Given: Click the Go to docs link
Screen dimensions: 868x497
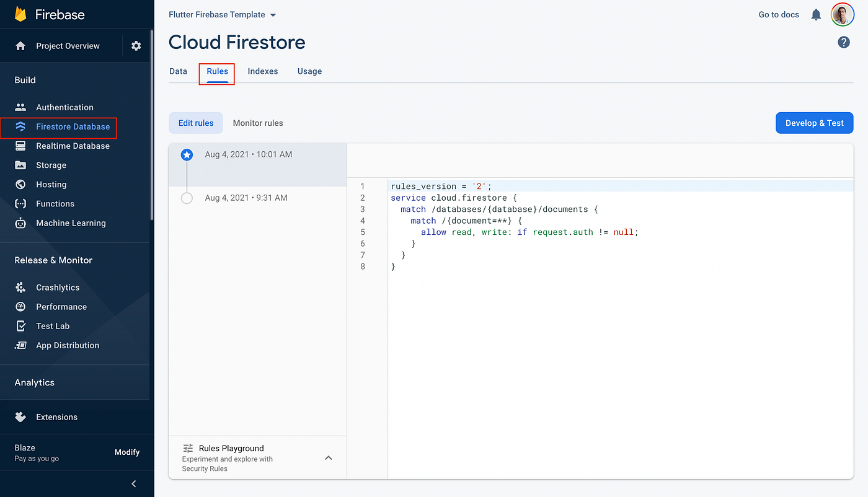Looking at the screenshot, I should tap(778, 14).
